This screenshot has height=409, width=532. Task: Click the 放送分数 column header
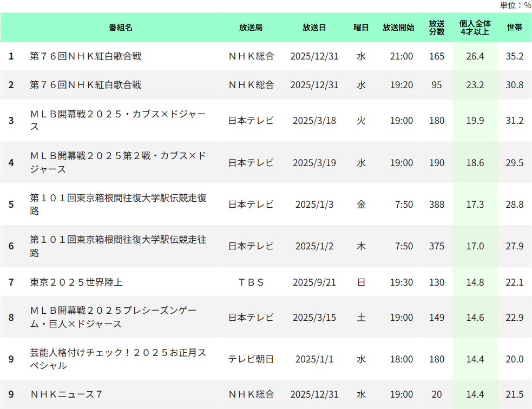click(437, 28)
